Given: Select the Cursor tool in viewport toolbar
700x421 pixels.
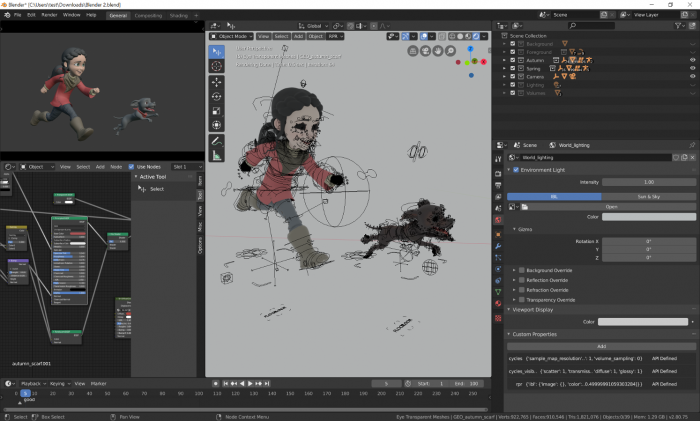Looking at the screenshot, I should 217,66.
